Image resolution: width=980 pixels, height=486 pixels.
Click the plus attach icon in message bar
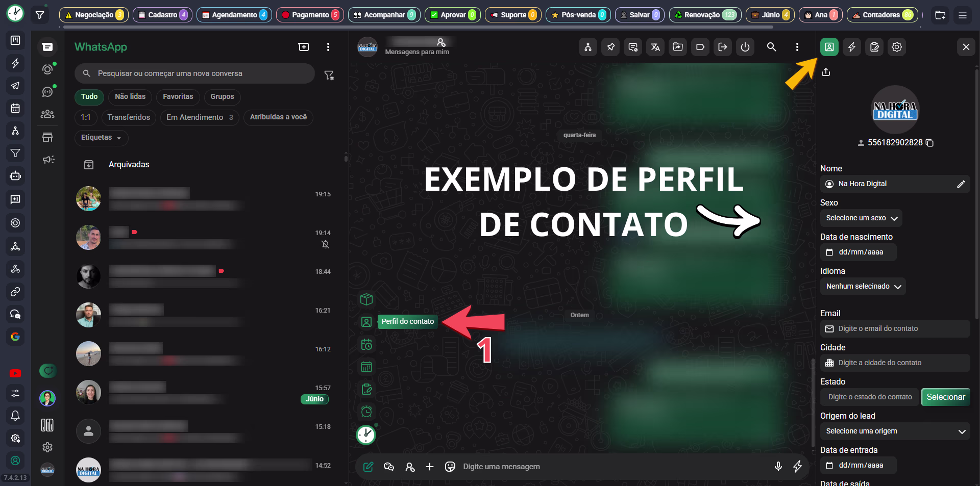click(x=430, y=467)
